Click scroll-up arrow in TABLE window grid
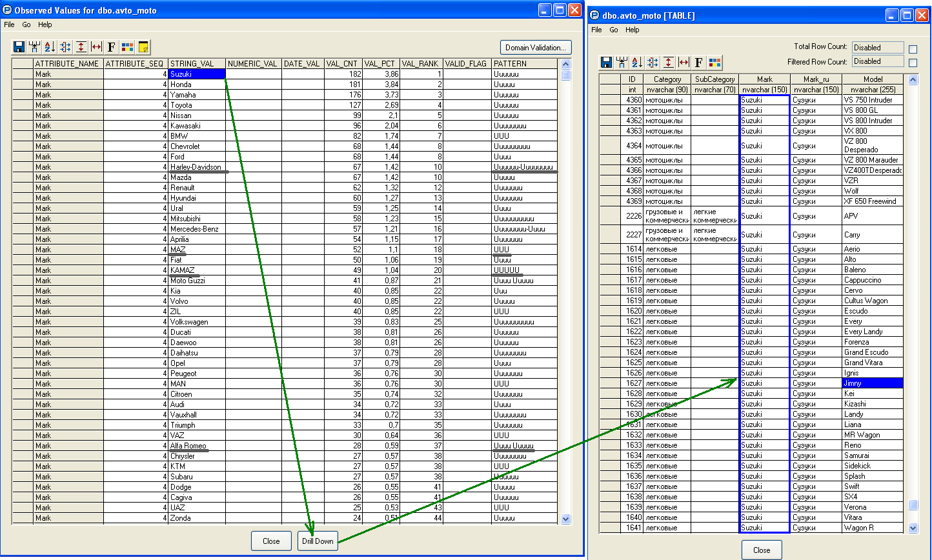932x560 pixels. [x=913, y=79]
